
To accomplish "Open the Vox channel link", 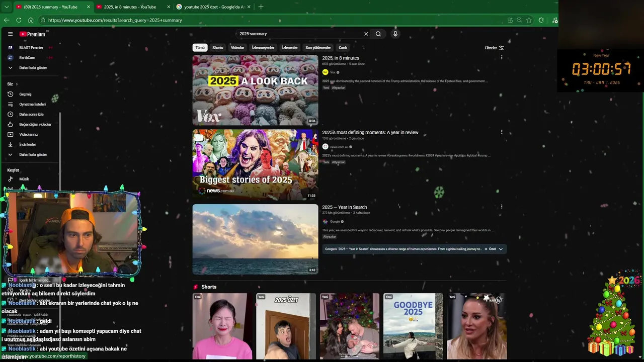I will coord(333,72).
